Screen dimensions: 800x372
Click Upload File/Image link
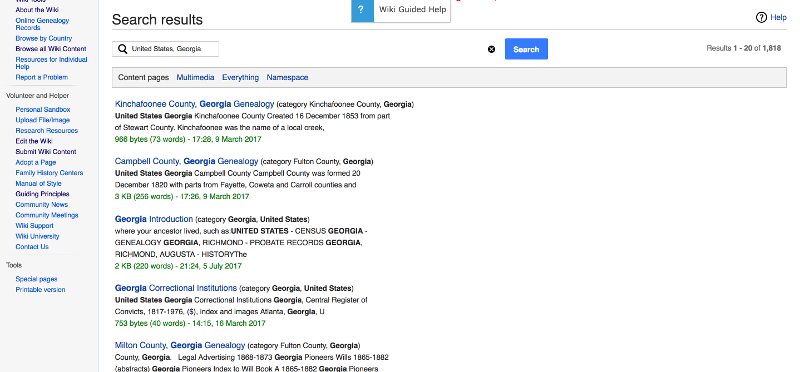[43, 120]
